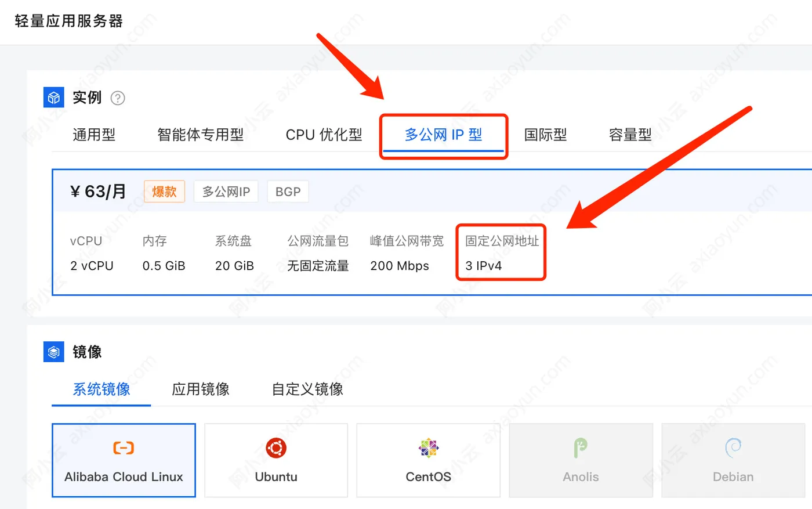Click the Alibaba Cloud Linux logo icon
812x509 pixels.
pyautogui.click(x=124, y=447)
